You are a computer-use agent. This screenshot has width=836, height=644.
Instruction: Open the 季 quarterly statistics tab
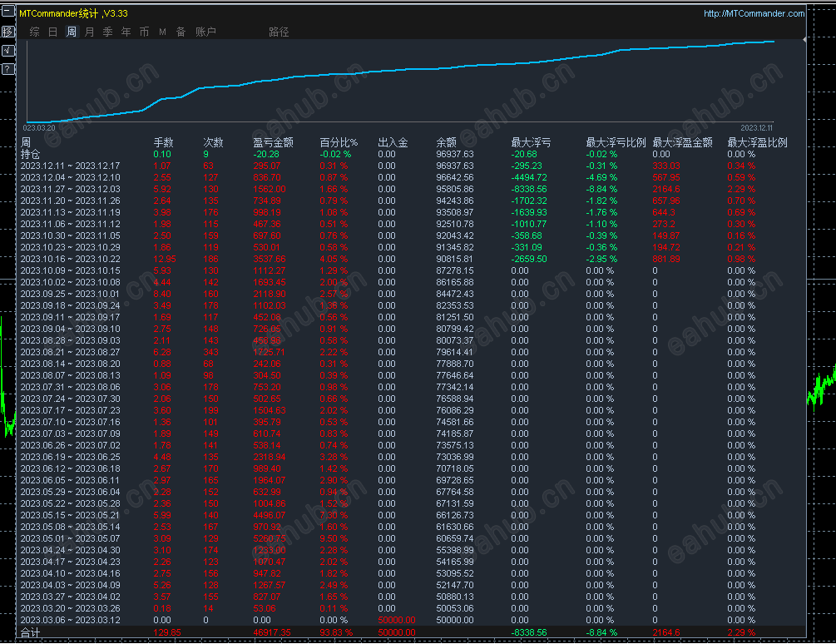point(108,32)
